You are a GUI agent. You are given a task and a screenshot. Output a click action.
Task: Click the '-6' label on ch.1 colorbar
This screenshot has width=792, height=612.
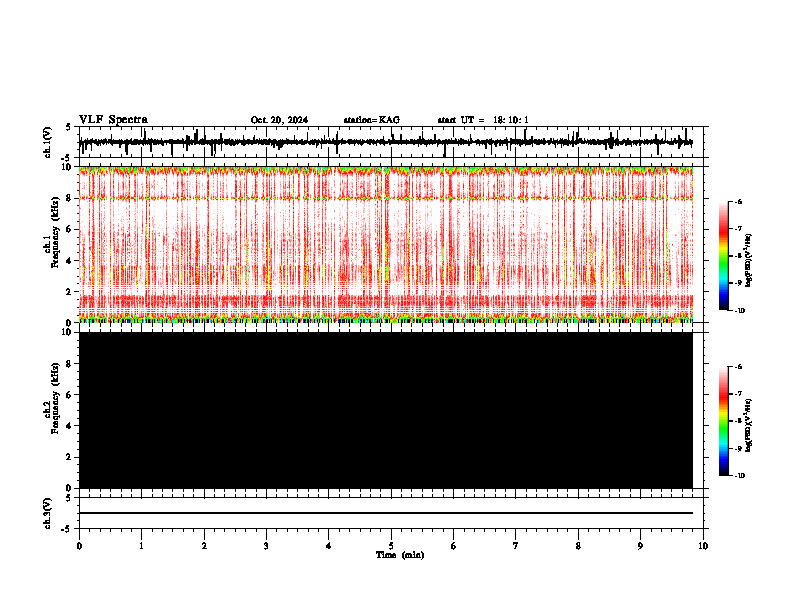click(x=738, y=201)
